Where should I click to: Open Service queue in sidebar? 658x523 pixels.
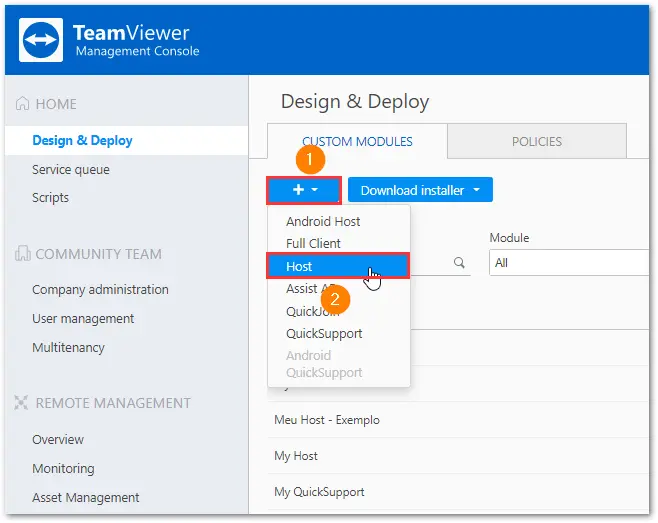pos(71,170)
